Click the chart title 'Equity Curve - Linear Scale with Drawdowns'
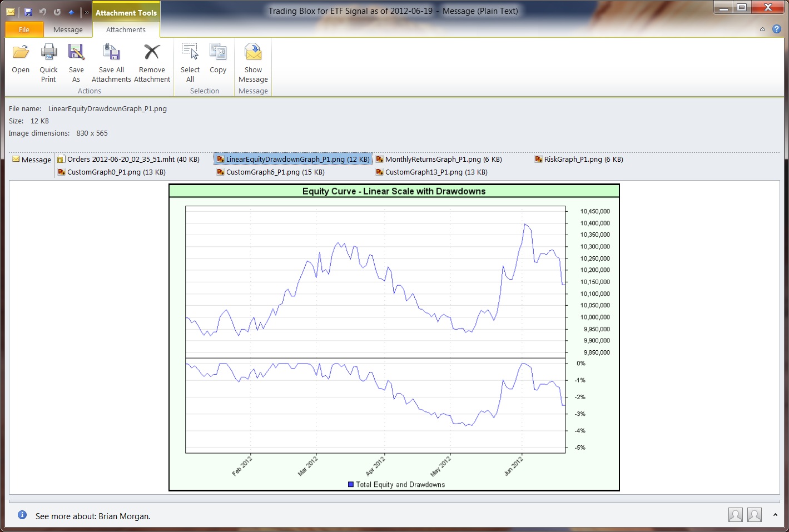The height and width of the screenshot is (532, 789). click(394, 191)
